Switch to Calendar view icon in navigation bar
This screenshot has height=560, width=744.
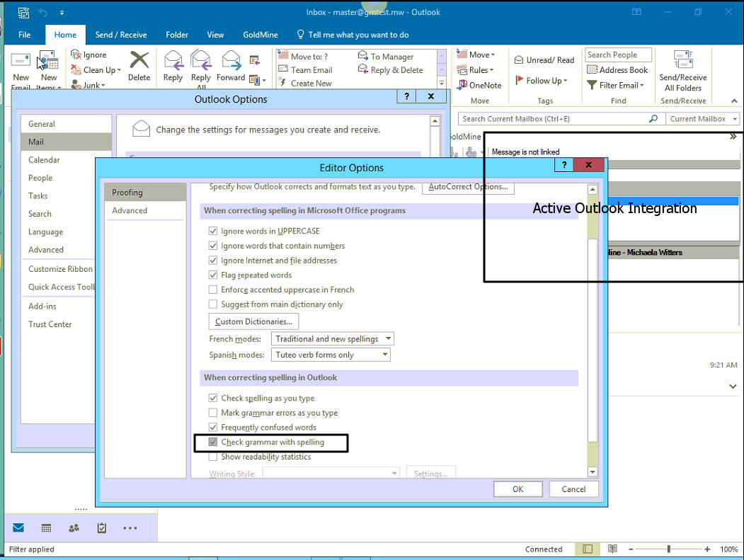(x=46, y=528)
